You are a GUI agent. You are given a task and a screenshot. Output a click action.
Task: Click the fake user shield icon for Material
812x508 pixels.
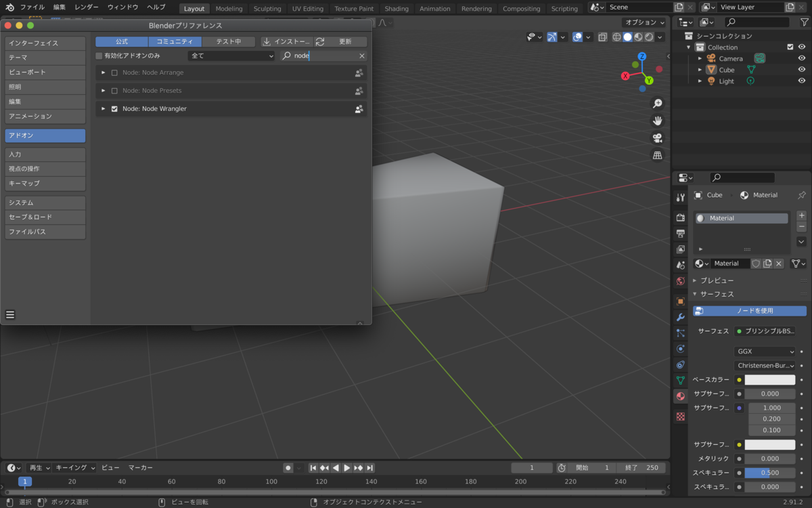756,263
